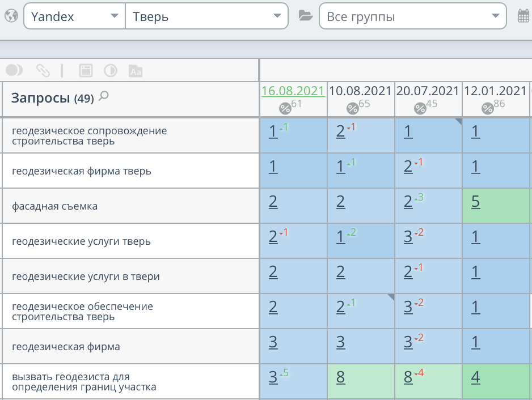Click the Aa text icon in toolbar

[x=136, y=71]
